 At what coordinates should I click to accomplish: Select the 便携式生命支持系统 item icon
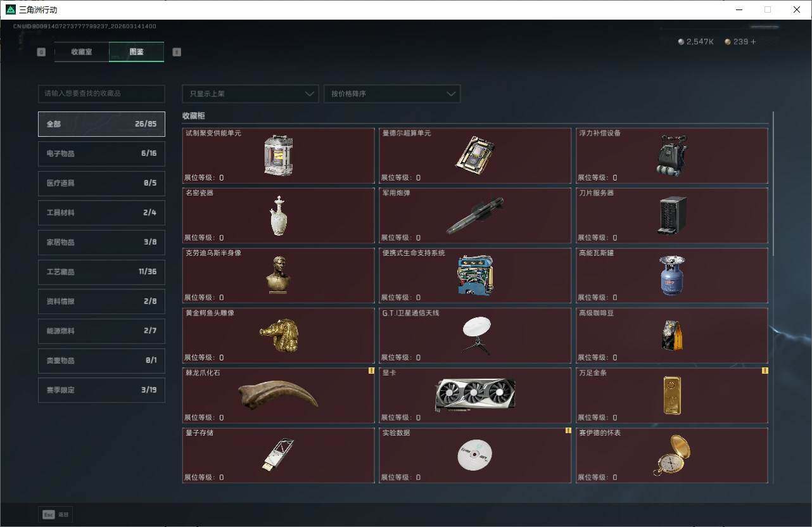tap(475, 276)
